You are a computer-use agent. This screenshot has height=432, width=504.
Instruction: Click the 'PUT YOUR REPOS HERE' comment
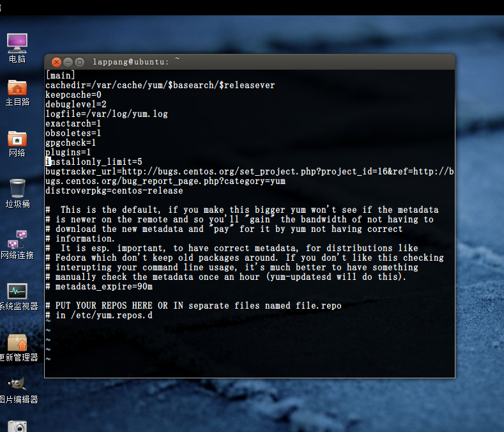(x=194, y=305)
